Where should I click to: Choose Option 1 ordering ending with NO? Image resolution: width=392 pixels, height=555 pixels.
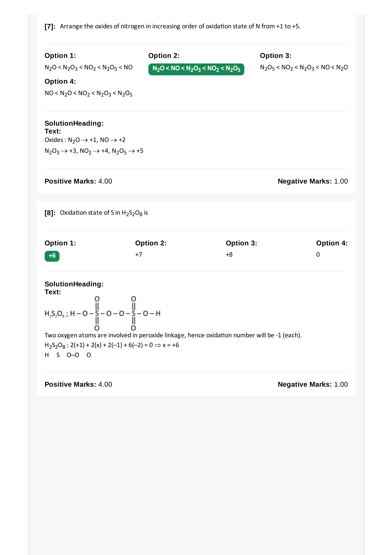[89, 67]
